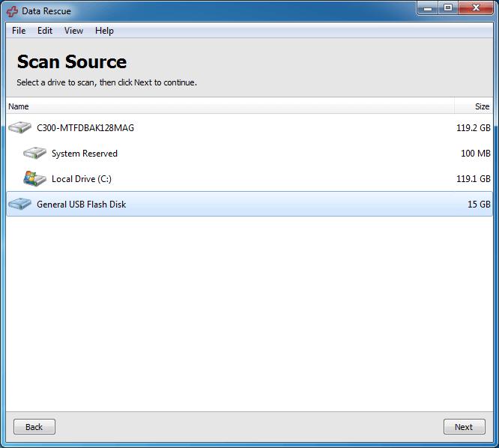Image resolution: width=499 pixels, height=448 pixels.
Task: Select the Local Drive (C:) label
Action: pos(82,179)
